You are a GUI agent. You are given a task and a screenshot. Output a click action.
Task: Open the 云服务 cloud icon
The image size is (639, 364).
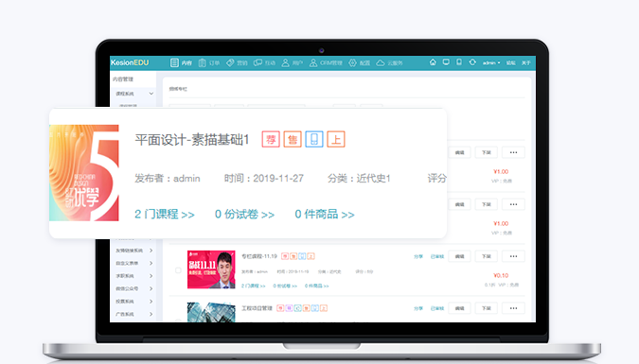381,62
